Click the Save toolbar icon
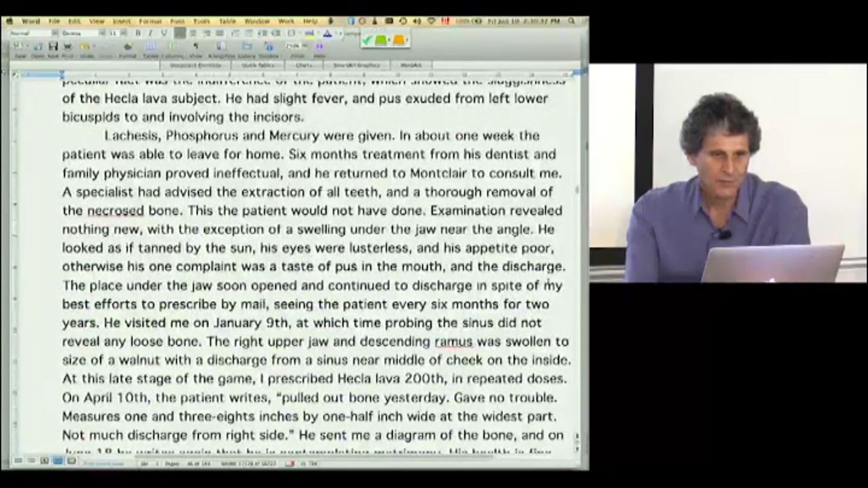 pos(53,47)
